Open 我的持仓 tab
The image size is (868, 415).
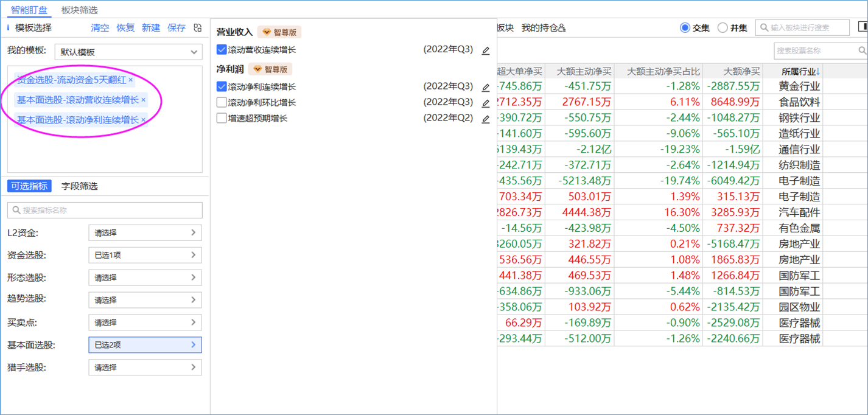click(539, 27)
